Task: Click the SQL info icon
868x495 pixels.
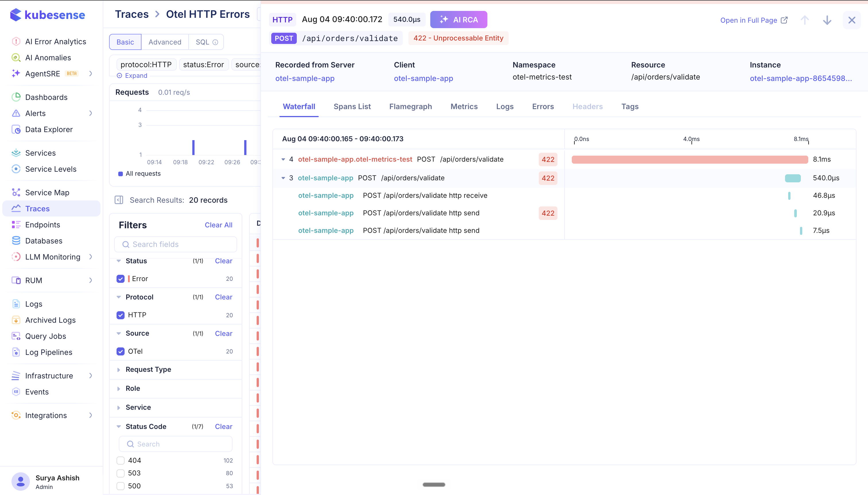Action: [x=215, y=42]
